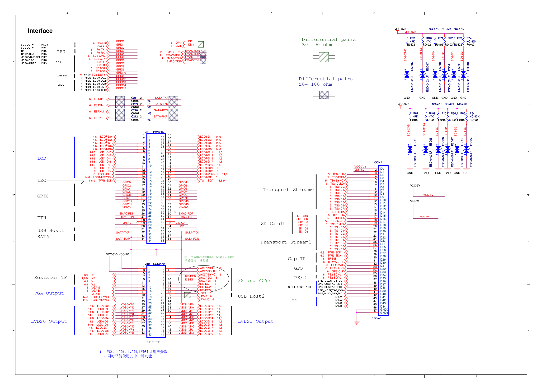Click the ETH section label
Image resolution: width=555 pixels, height=392 pixels.
coord(42,218)
